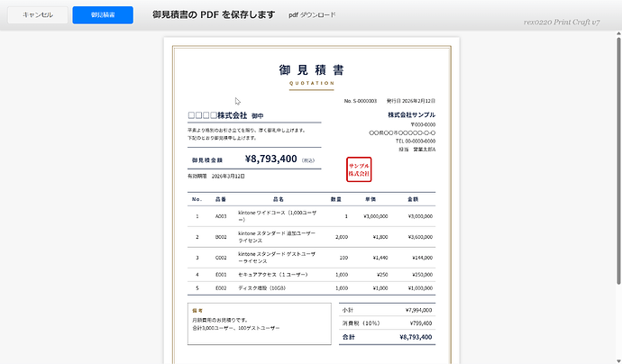This screenshot has width=622, height=364.
Task: Click the scrollbar down arrow
Action: 618,360
